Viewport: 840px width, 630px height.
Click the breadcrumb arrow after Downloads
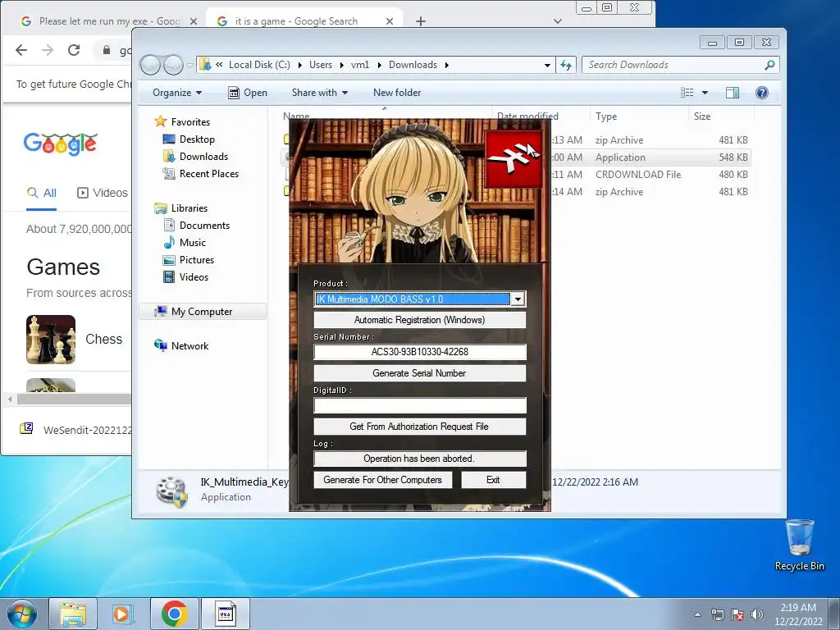(x=446, y=65)
